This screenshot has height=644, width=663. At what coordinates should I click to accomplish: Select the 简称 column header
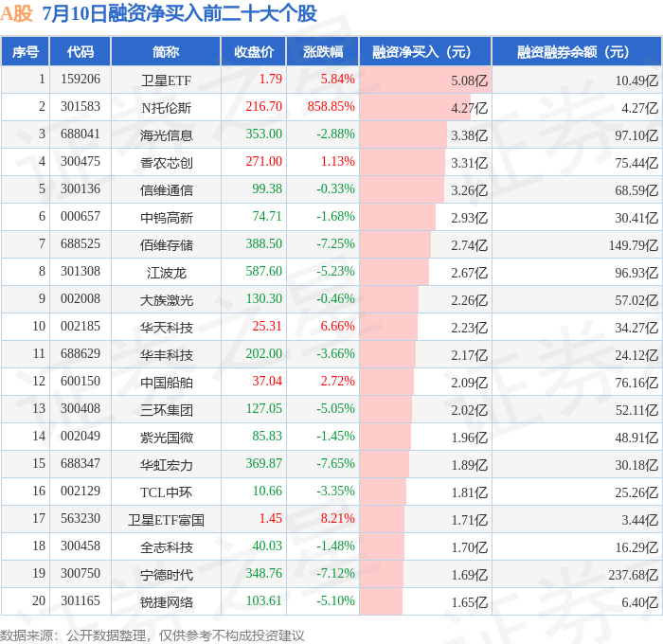166,51
